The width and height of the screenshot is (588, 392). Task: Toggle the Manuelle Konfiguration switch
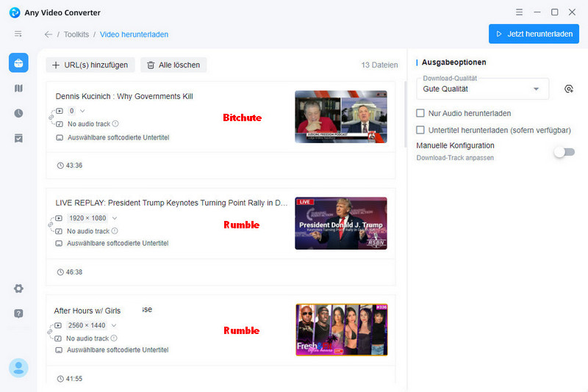pos(564,152)
